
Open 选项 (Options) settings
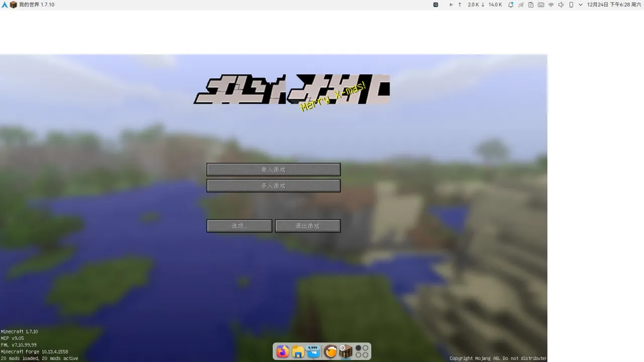coord(239,226)
